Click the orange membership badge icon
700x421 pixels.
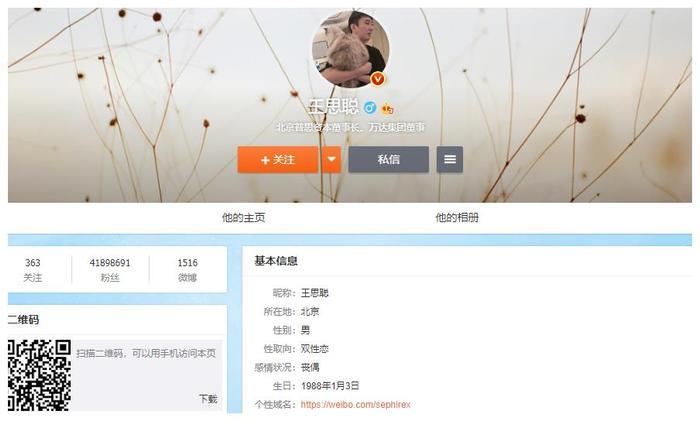coord(388,108)
